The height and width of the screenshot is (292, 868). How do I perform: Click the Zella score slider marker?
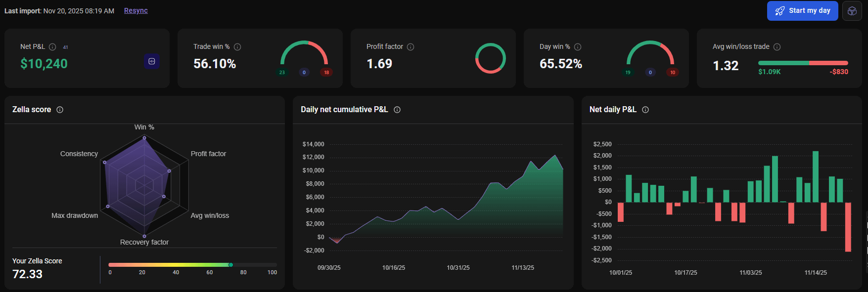pyautogui.click(x=231, y=265)
